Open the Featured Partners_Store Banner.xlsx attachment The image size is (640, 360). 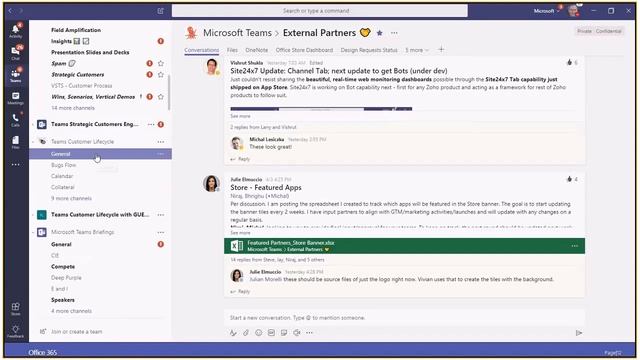(x=404, y=246)
